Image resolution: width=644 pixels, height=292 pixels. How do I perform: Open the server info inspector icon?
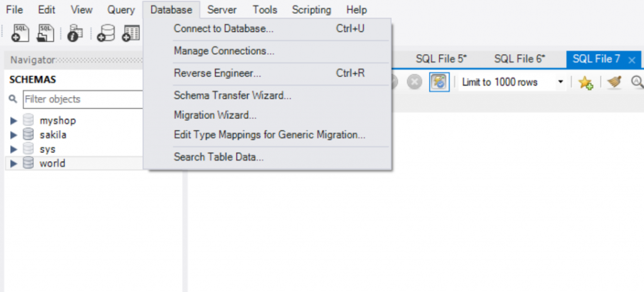[75, 33]
